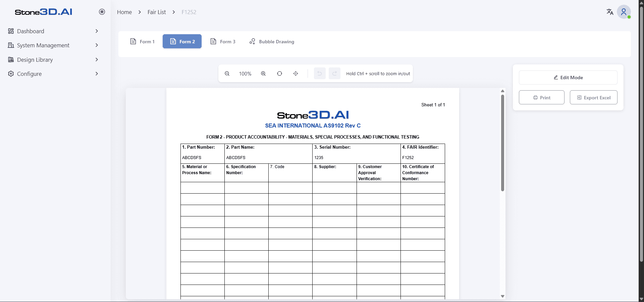Click the undo arrow button
644x302 pixels.
[x=320, y=73]
